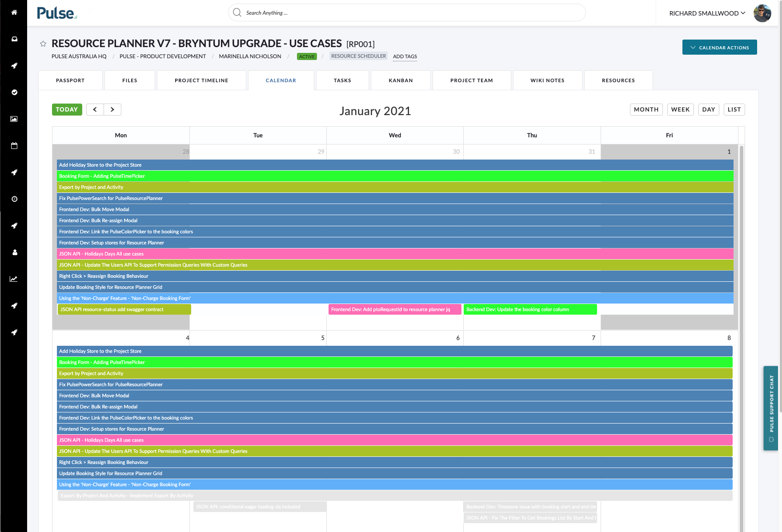Viewport: 782px width, 532px height.
Task: Open the Pulse Australia HQ breadcrumb
Action: click(x=79, y=56)
